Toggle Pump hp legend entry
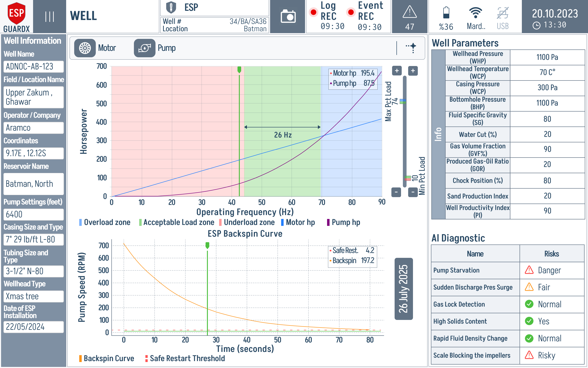588x368 pixels. (344, 222)
